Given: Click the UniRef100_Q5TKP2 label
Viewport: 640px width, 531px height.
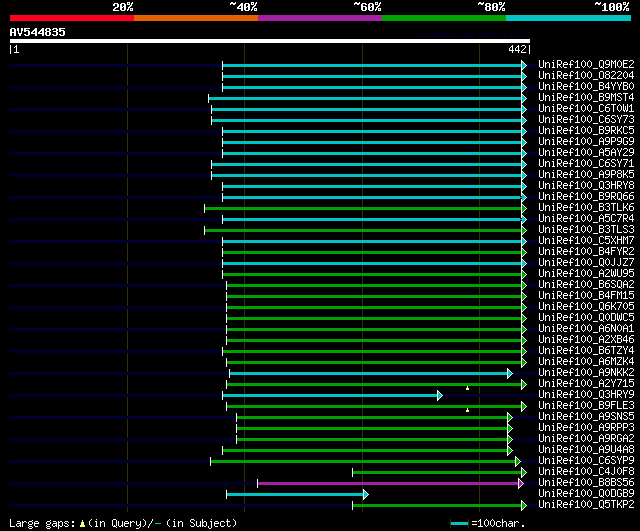Looking at the screenshot, I should pyautogui.click(x=586, y=505).
